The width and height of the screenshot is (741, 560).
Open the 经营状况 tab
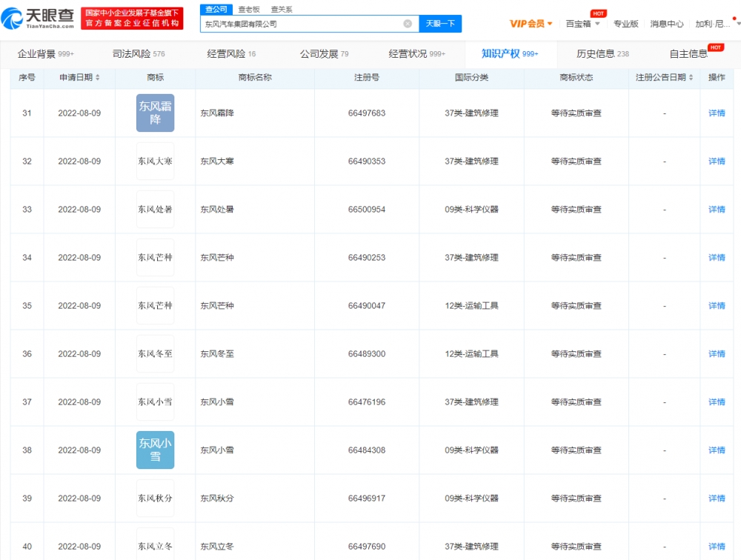(416, 54)
